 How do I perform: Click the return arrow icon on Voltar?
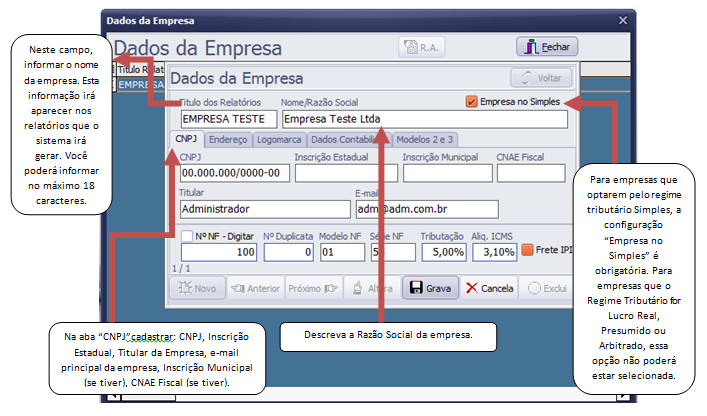[x=526, y=78]
